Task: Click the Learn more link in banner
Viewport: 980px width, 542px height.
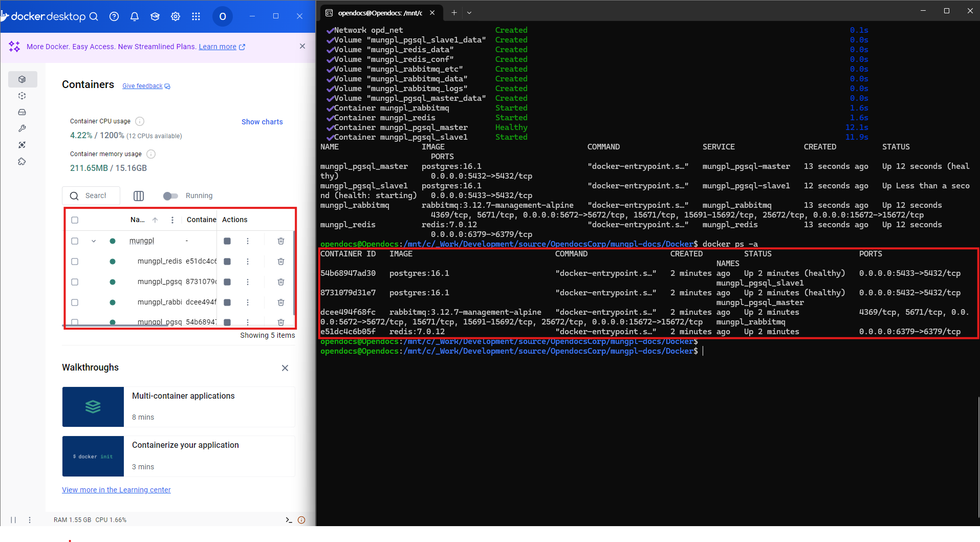Action: click(217, 47)
